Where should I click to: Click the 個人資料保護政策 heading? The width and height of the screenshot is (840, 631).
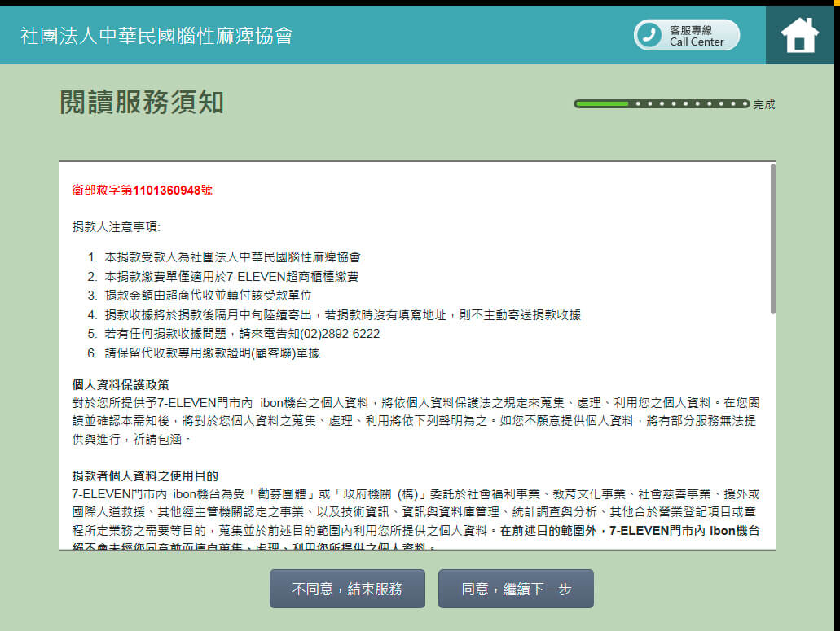tap(121, 385)
